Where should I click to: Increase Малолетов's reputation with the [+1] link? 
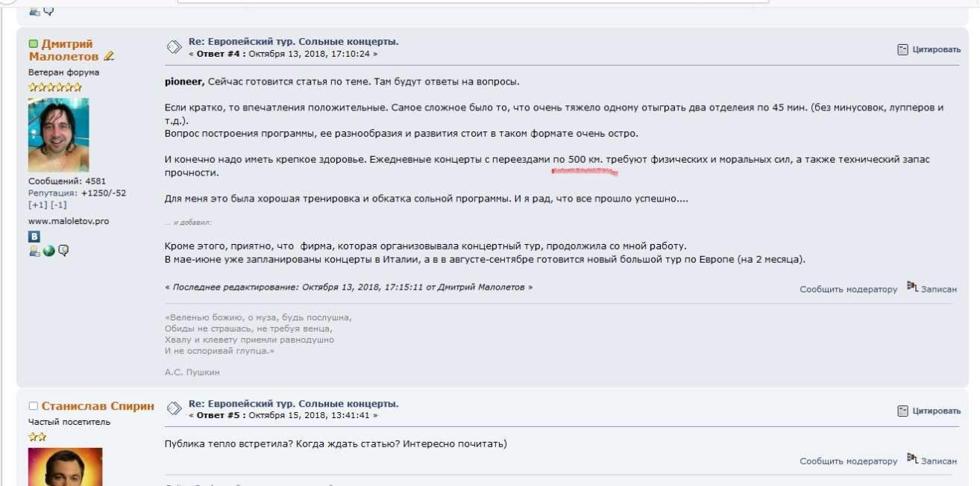(x=37, y=205)
